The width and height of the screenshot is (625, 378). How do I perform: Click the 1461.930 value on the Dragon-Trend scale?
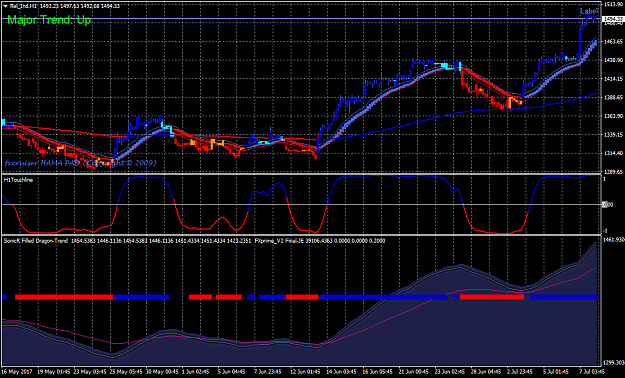613,240
